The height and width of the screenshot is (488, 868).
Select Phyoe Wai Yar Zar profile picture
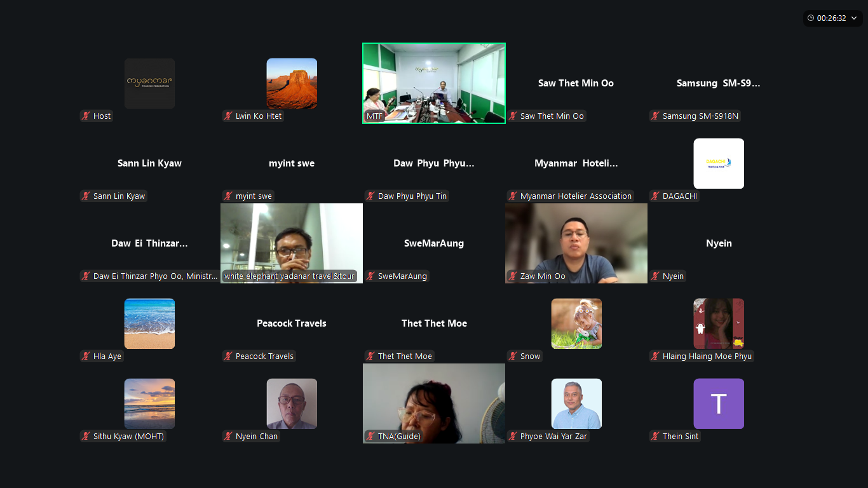click(x=576, y=403)
